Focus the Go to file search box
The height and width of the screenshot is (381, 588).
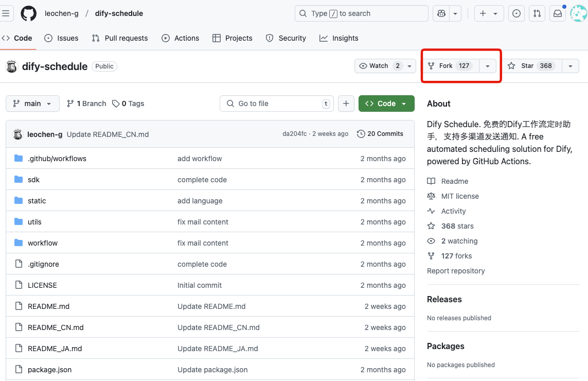(x=277, y=103)
